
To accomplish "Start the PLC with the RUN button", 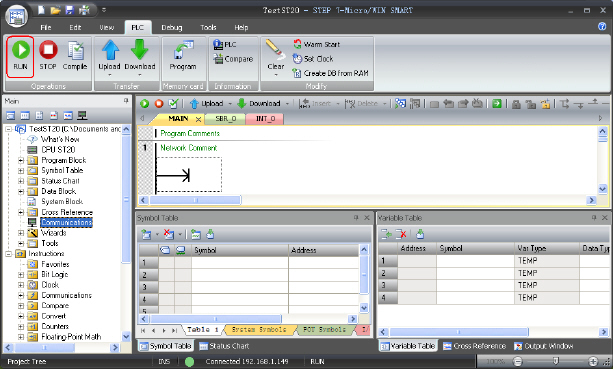I will (x=20, y=56).
